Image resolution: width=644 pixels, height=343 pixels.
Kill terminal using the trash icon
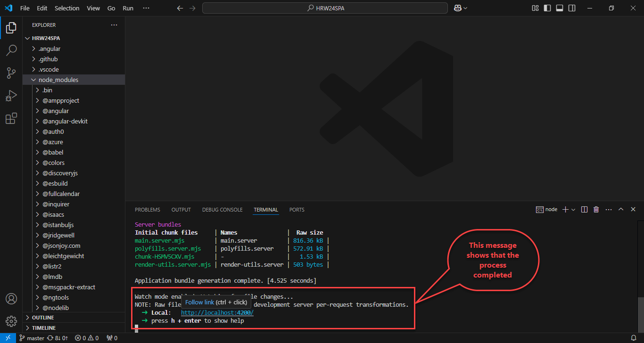click(x=596, y=210)
